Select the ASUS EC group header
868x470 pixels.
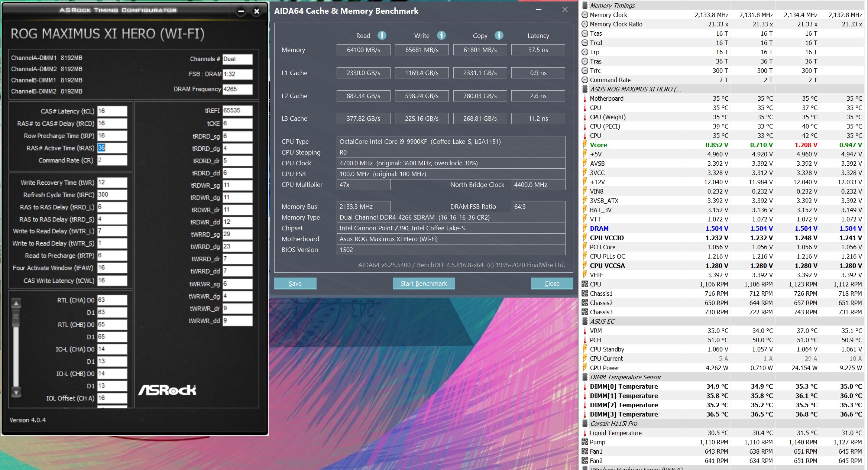click(602, 321)
